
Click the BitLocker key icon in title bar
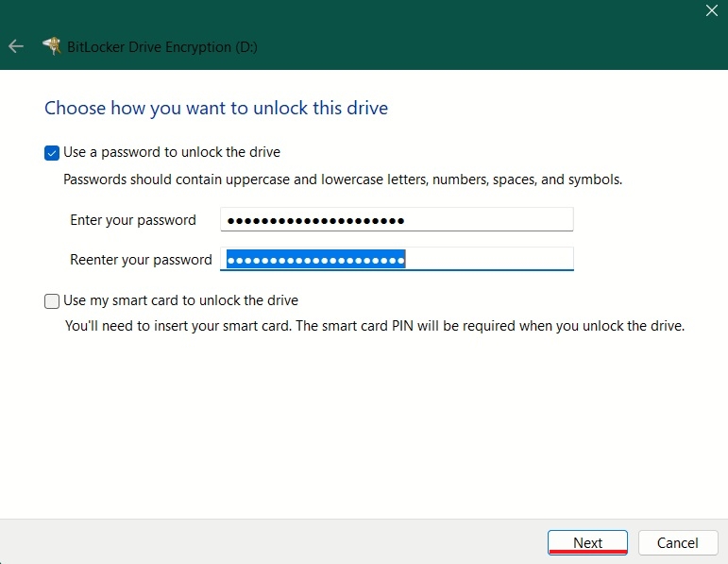pyautogui.click(x=52, y=46)
